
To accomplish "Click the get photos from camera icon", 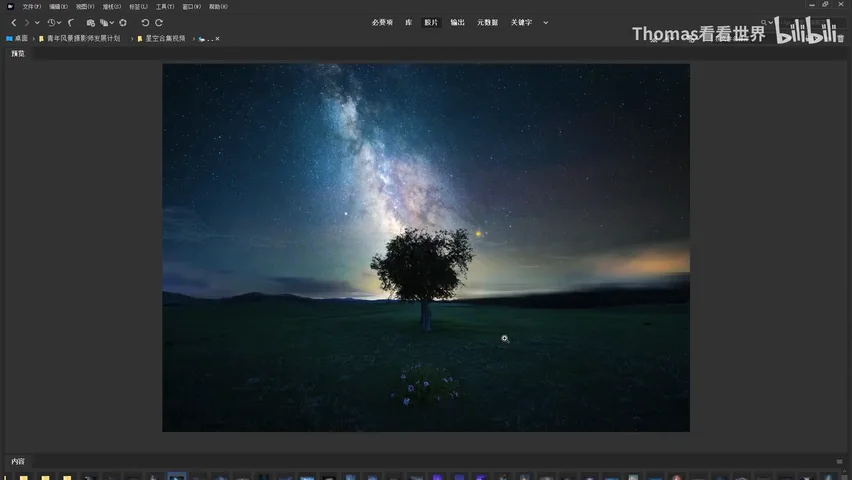I will click(x=90, y=23).
